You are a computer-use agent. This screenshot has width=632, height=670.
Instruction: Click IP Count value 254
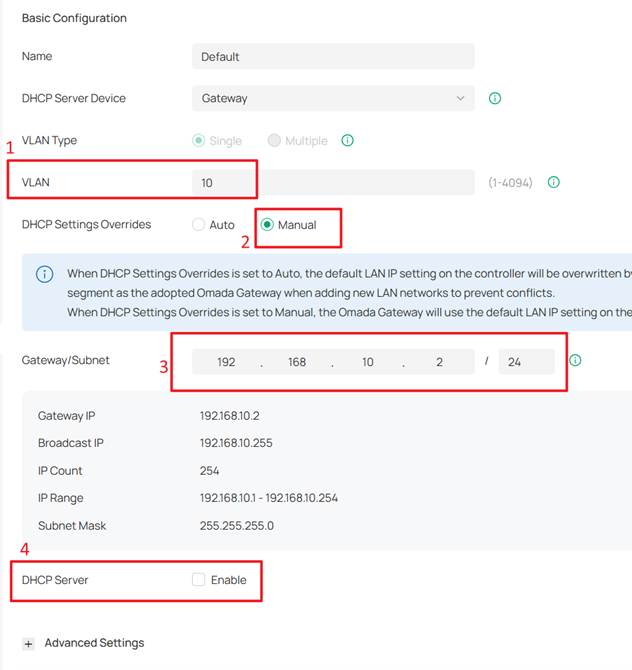coord(209,470)
